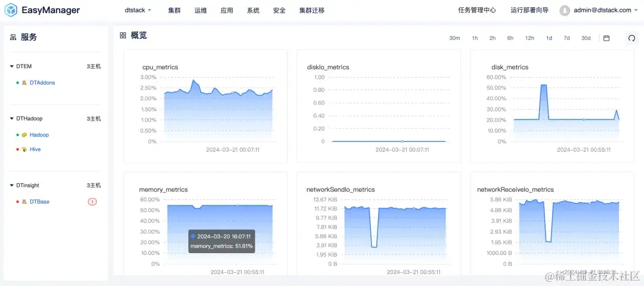Open the calendar date picker
The image size is (644, 286).
tap(606, 38)
